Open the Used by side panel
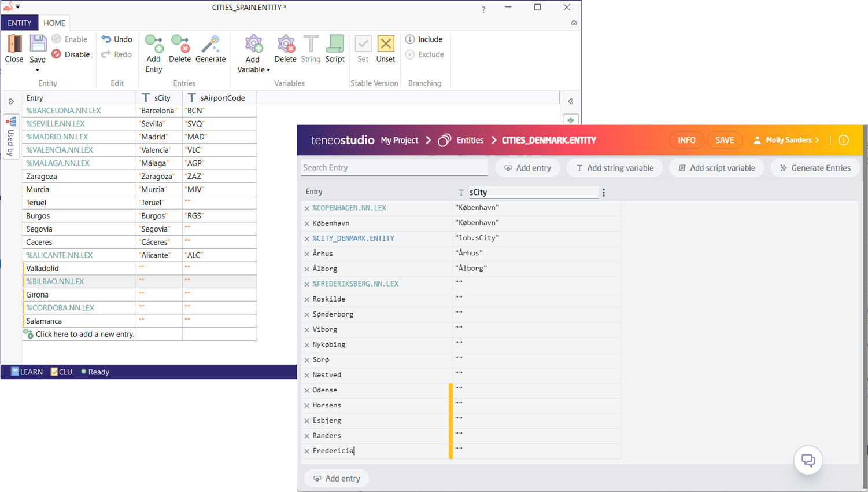 [x=11, y=136]
